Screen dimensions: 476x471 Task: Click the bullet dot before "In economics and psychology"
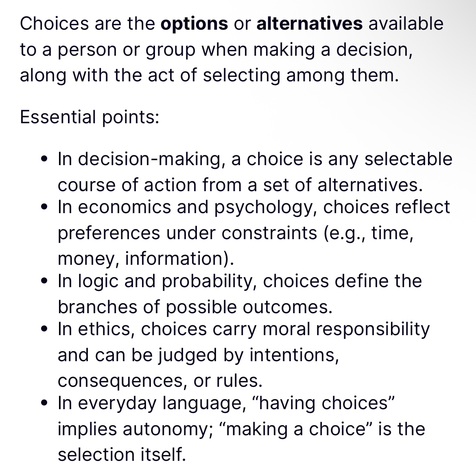[45, 207]
